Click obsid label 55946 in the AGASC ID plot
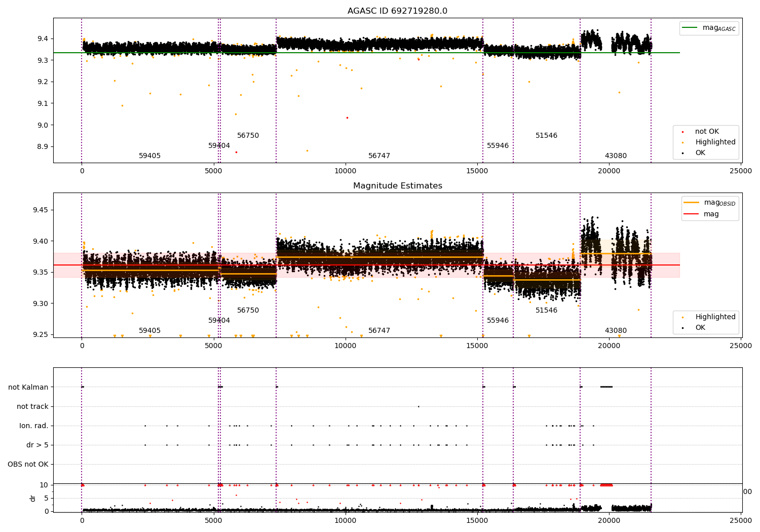This screenshot has height=532, width=760. pos(498,146)
